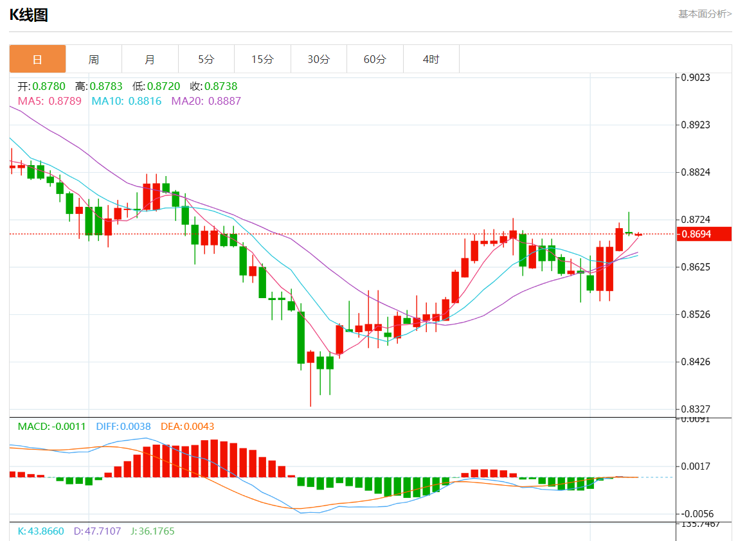Click the 高:0.8783 high value
Image resolution: width=756 pixels, height=541 pixels.
pyautogui.click(x=99, y=86)
